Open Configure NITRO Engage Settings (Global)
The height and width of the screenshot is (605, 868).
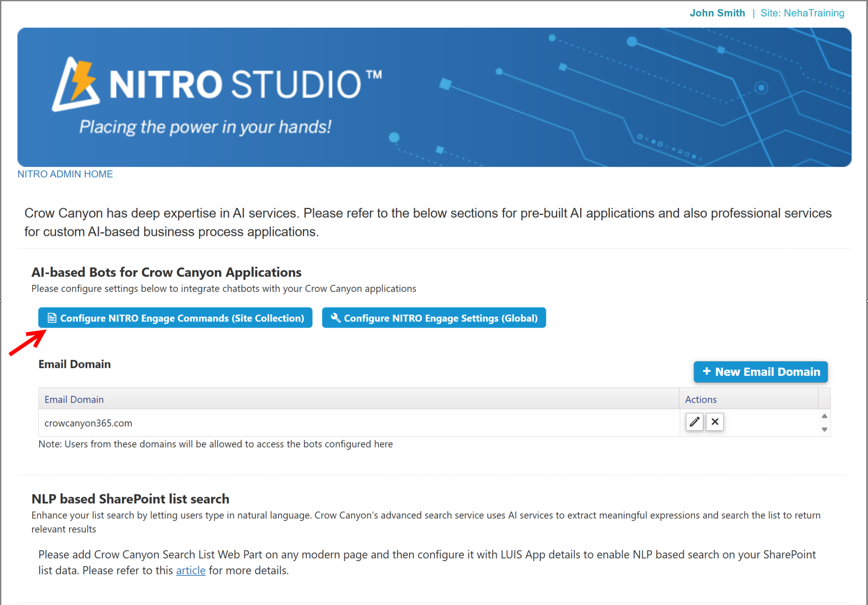pos(434,318)
